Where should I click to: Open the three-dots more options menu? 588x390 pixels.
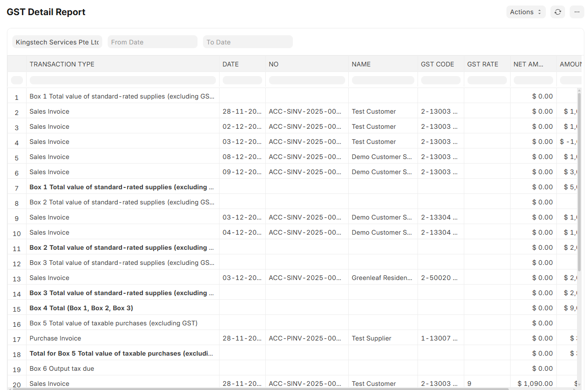pos(577,12)
